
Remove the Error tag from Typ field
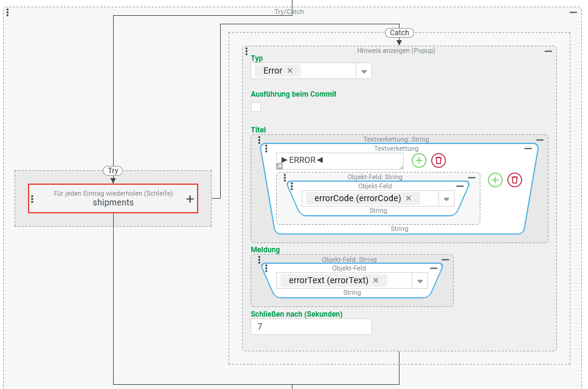coord(290,71)
